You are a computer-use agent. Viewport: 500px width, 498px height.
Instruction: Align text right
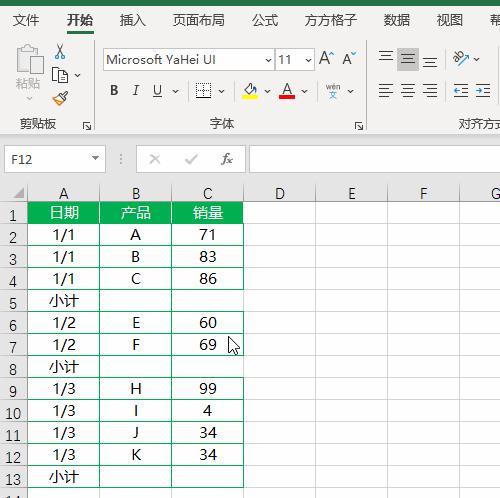[x=430, y=91]
